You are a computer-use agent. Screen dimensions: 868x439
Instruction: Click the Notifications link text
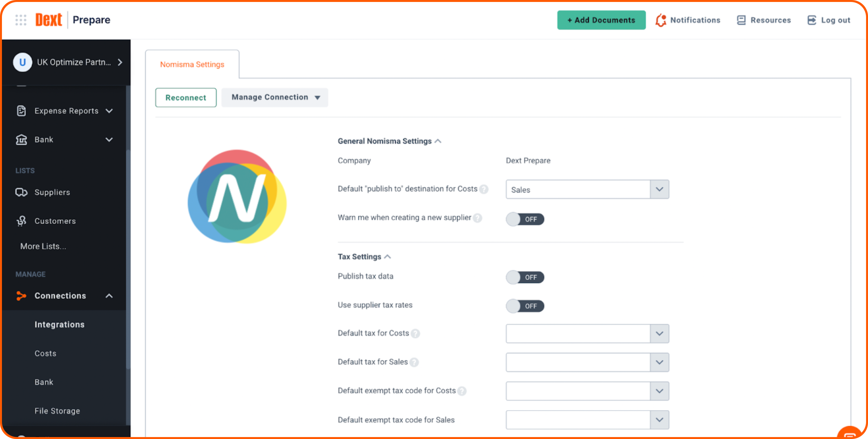(x=695, y=20)
